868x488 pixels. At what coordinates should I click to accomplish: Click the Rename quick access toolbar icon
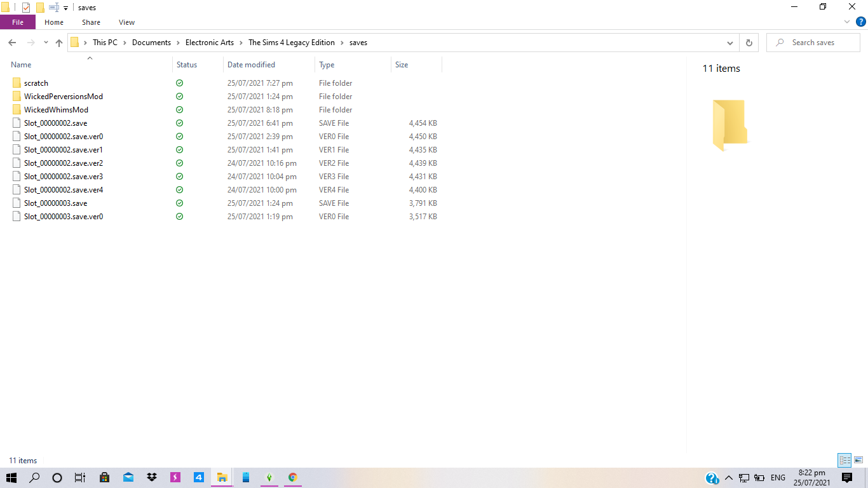(x=54, y=8)
